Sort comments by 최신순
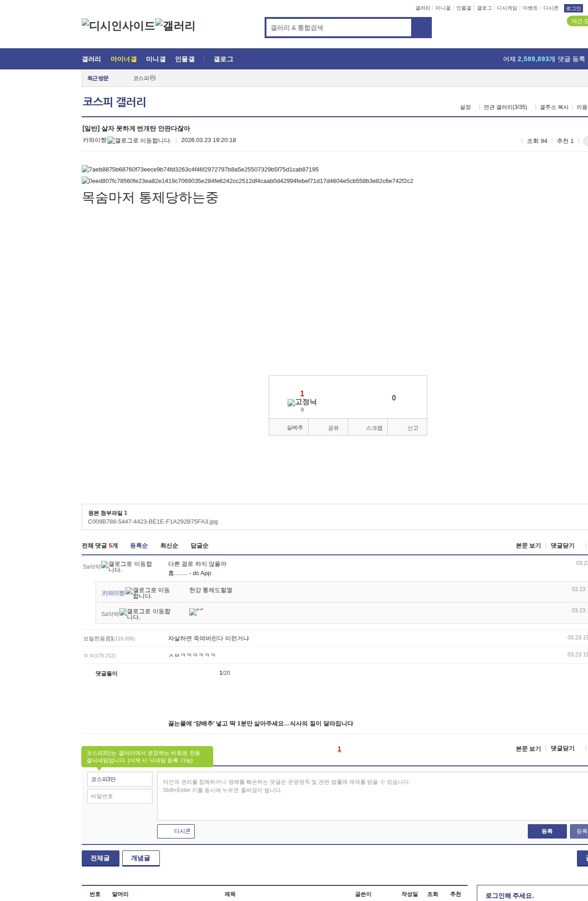588x901 pixels. 169,546
